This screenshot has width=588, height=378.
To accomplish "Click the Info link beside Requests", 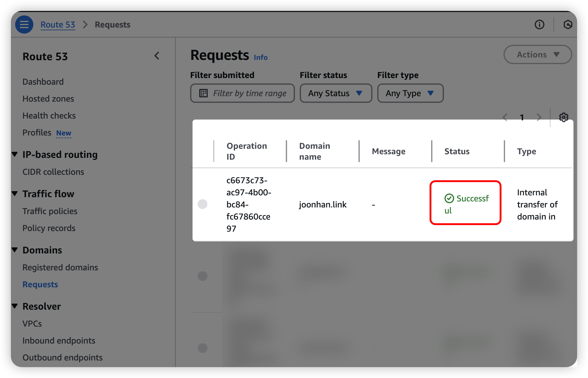I will tap(260, 57).
